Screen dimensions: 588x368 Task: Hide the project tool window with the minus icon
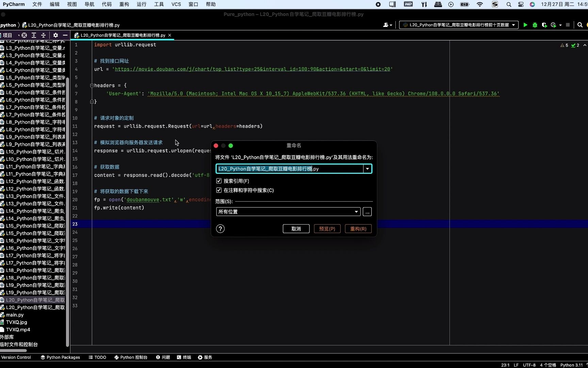click(x=65, y=35)
